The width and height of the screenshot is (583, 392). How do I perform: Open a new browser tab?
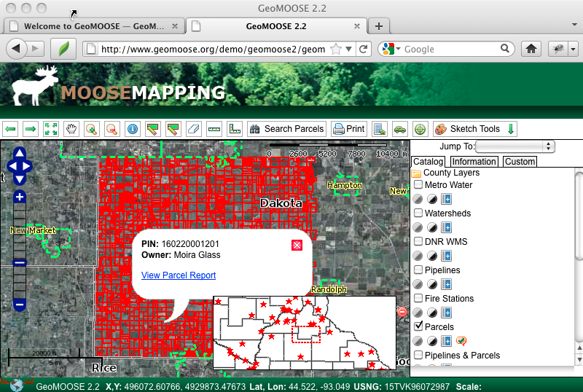coord(378,26)
